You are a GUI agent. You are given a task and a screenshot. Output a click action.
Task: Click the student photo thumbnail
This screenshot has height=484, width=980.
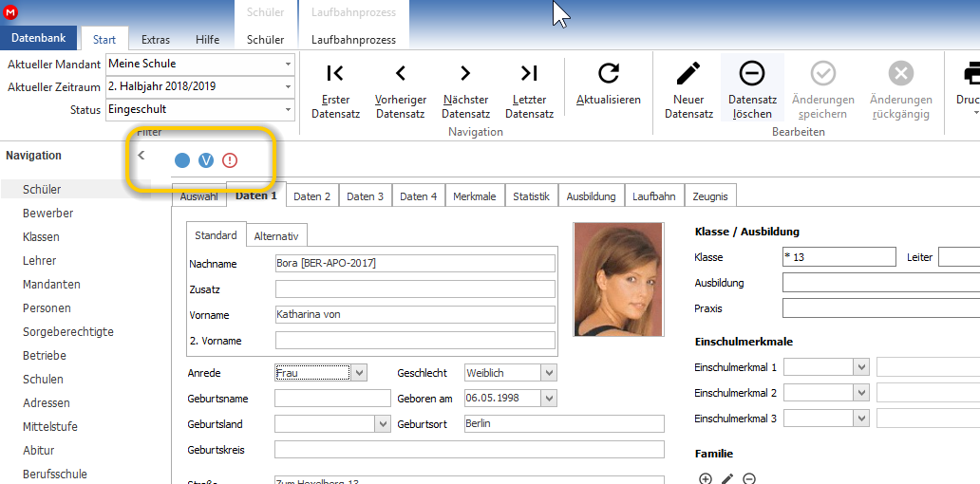click(x=618, y=279)
